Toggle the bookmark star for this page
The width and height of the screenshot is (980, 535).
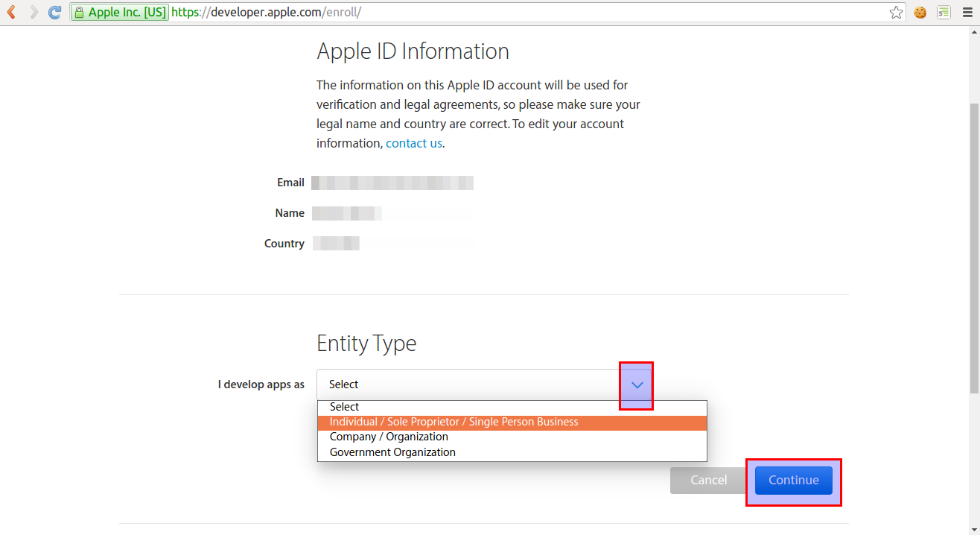click(x=896, y=12)
